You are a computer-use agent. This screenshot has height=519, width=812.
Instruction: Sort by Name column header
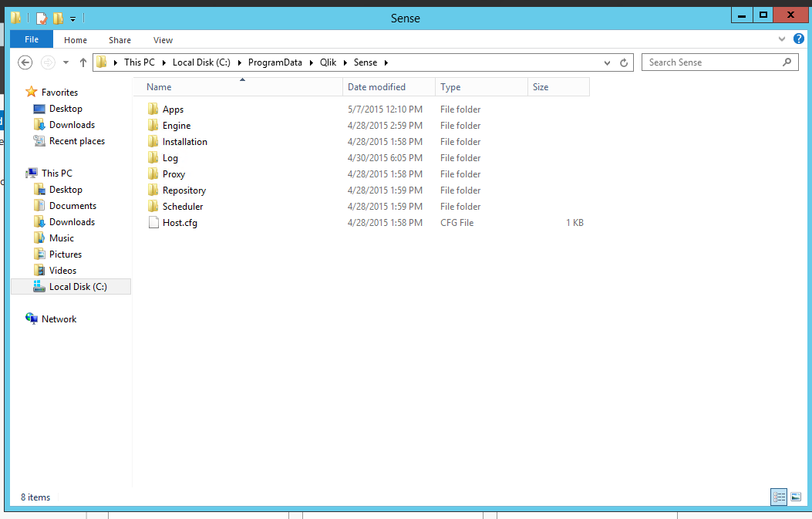point(238,87)
